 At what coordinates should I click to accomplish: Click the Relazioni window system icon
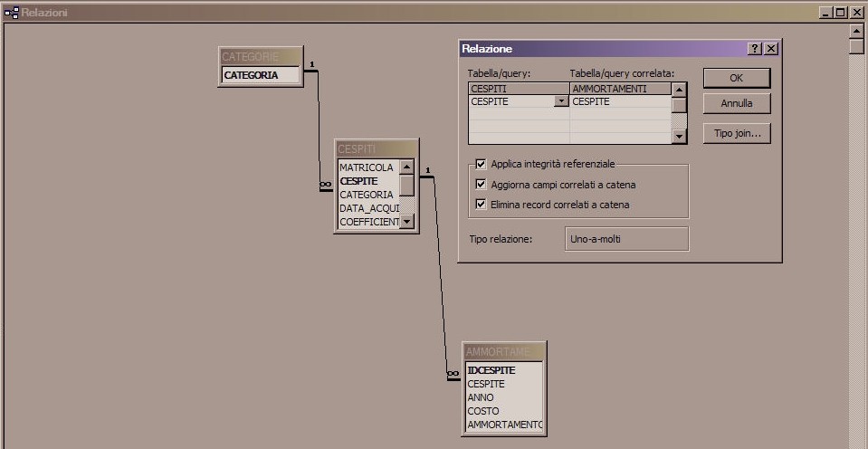12,13
